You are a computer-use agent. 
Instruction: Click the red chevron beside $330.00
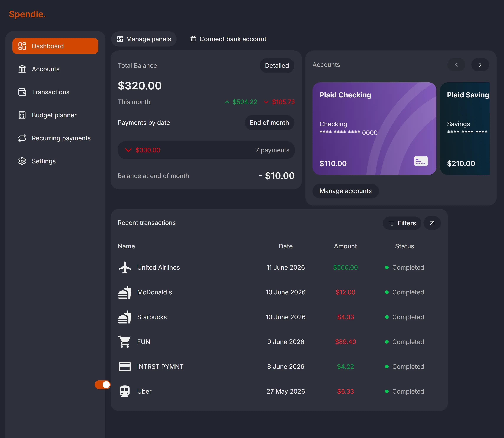pos(129,150)
